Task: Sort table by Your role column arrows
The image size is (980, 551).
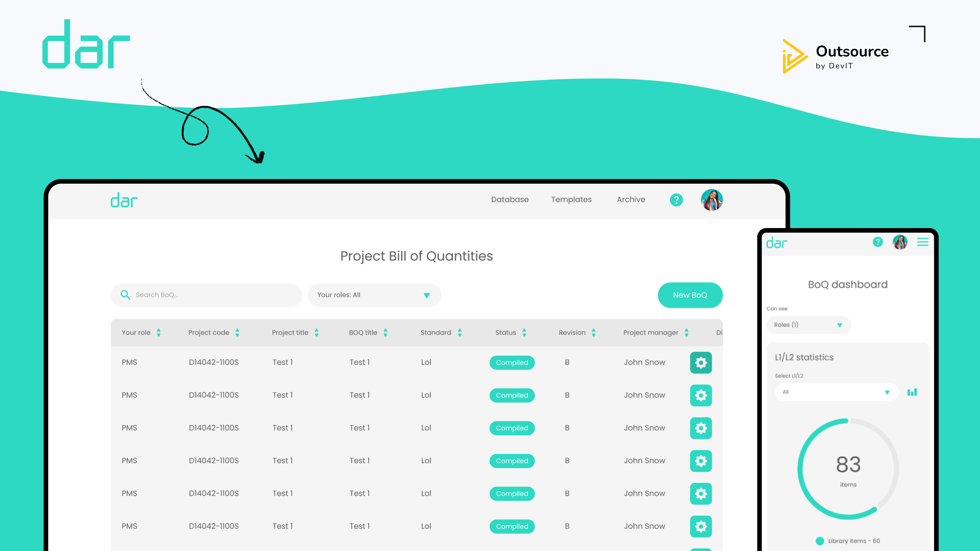Action: pyautogui.click(x=159, y=333)
